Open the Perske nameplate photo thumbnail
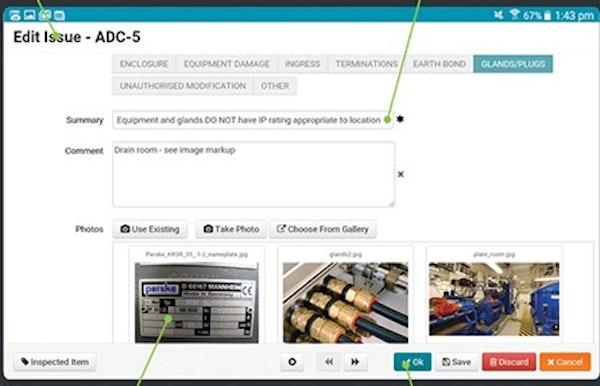Viewport: 600px width, 386px height. [x=197, y=302]
